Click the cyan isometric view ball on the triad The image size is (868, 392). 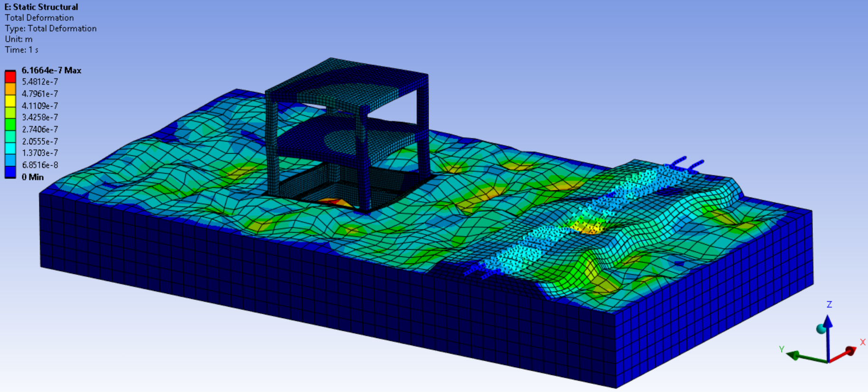(821, 329)
